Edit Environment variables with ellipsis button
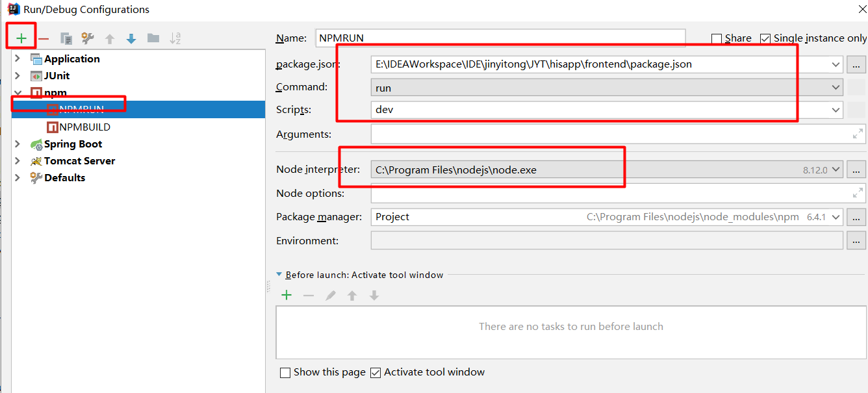868x393 pixels. [856, 241]
